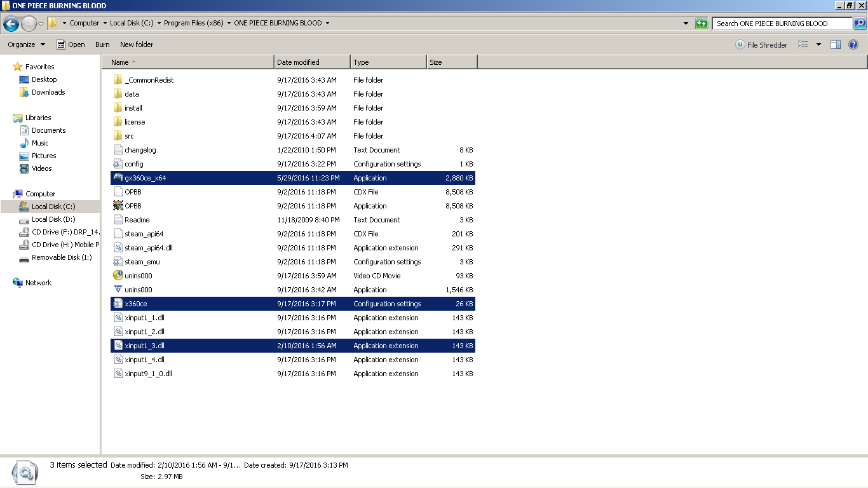Viewport: 868px width, 488px height.
Task: Click the Forward navigation arrow
Action: coord(29,24)
